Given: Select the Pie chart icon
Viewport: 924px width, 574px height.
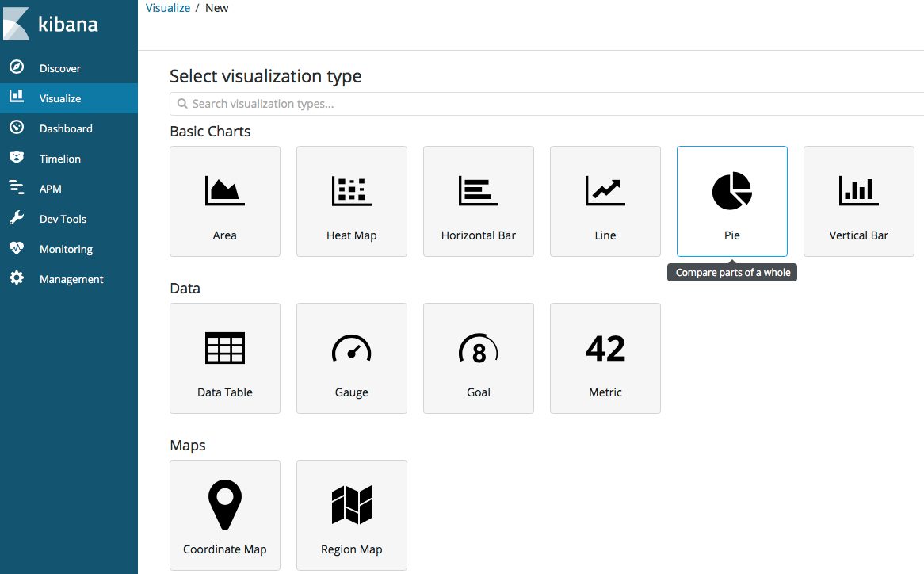Looking at the screenshot, I should pos(732,191).
